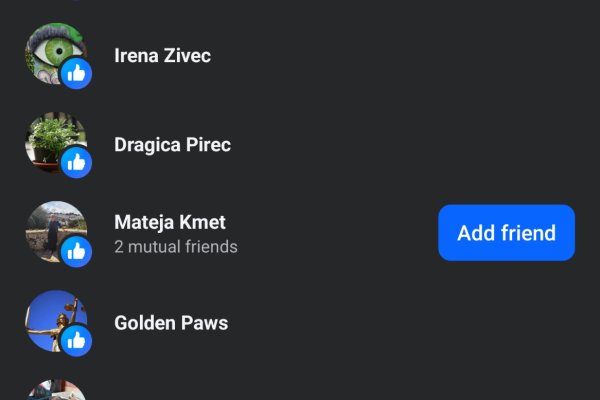Click the like reaction icon for Mateja Kmet
The image size is (600, 400).
pyautogui.click(x=77, y=251)
